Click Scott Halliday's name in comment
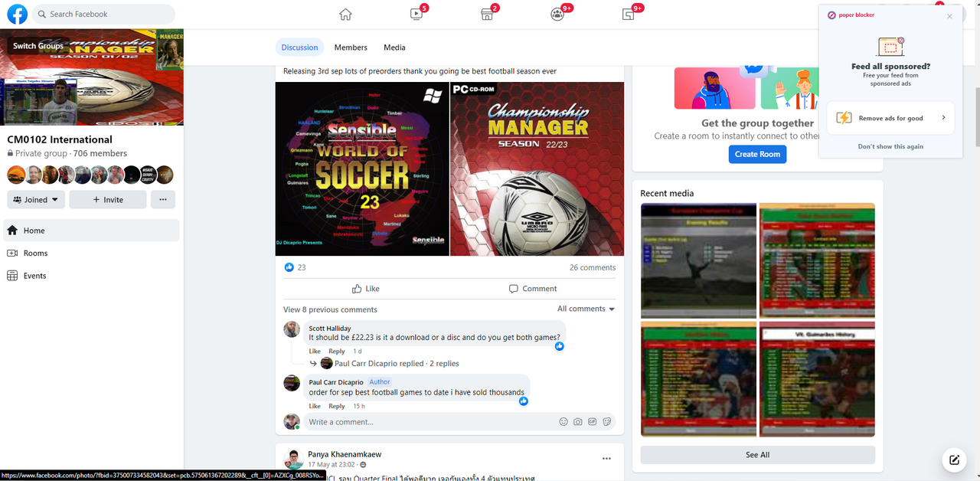 (x=330, y=329)
